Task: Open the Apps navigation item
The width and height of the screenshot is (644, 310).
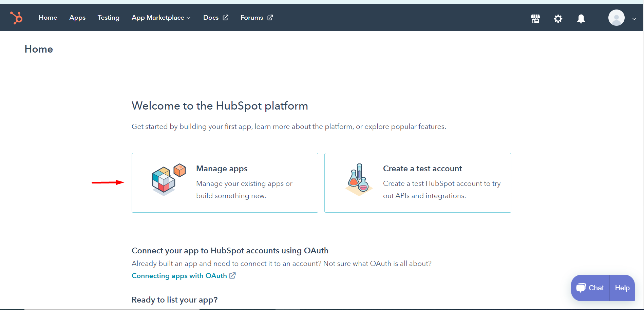Action: [x=77, y=18]
